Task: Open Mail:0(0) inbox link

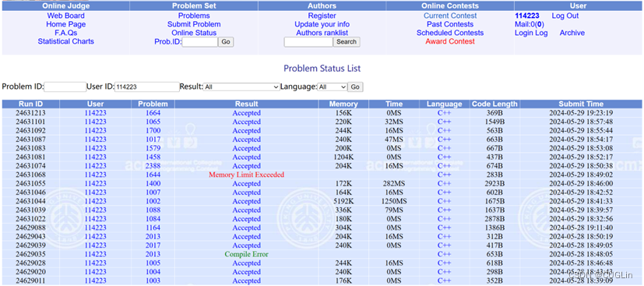Action: tap(530, 24)
